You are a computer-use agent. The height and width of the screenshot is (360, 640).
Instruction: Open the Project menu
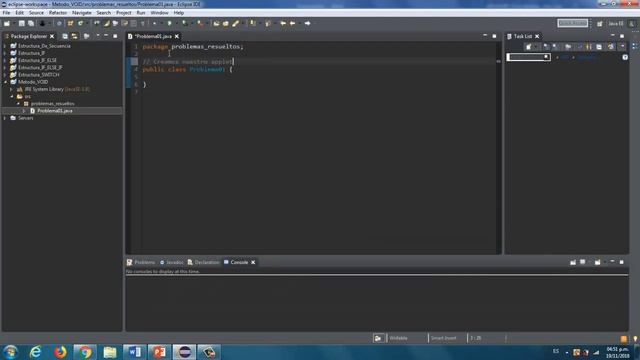pyautogui.click(x=124, y=13)
